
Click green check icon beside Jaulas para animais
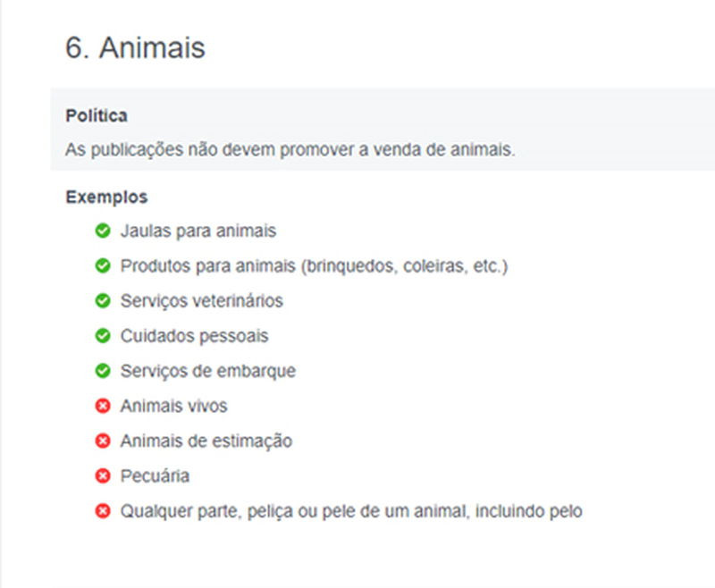(103, 231)
